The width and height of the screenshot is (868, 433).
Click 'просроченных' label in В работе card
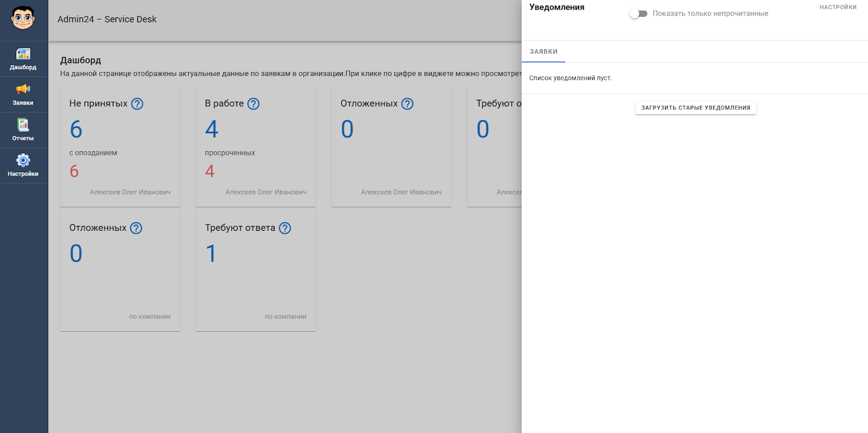coord(230,153)
